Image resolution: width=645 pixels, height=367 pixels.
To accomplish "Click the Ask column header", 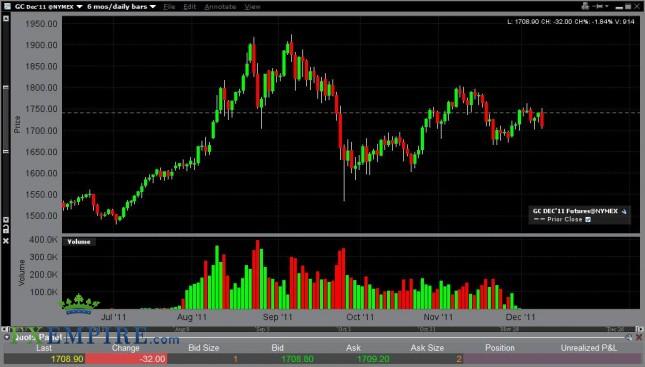I will 353,348.
